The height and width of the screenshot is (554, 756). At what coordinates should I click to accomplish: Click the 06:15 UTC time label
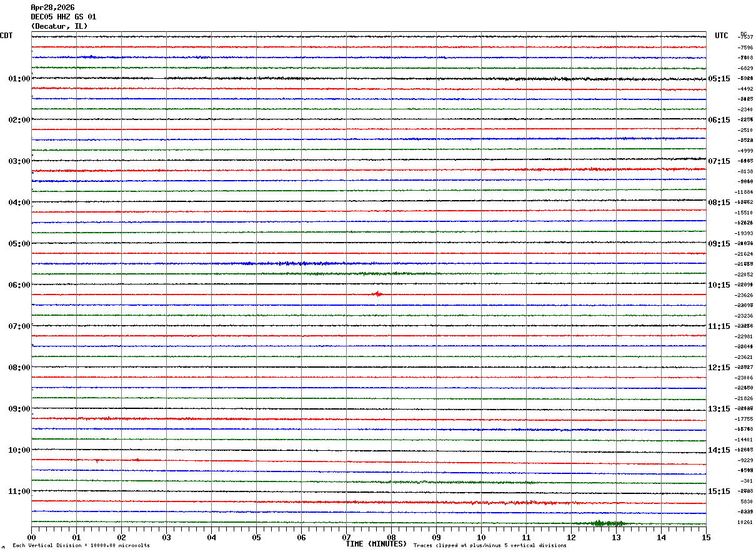[x=720, y=120]
